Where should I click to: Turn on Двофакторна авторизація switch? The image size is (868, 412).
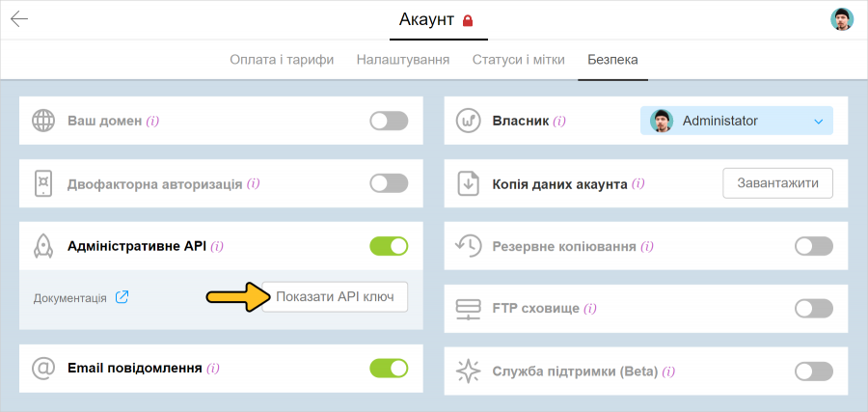pyautogui.click(x=389, y=183)
